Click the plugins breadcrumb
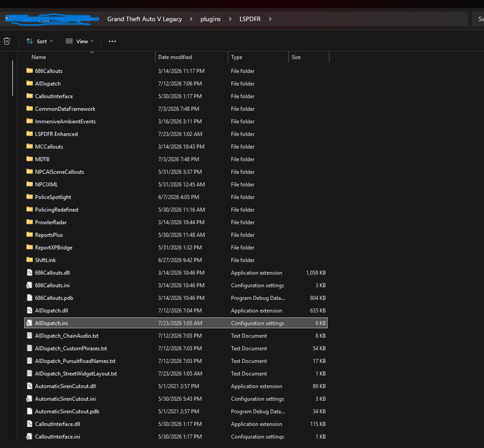484x448 pixels. pyautogui.click(x=211, y=19)
